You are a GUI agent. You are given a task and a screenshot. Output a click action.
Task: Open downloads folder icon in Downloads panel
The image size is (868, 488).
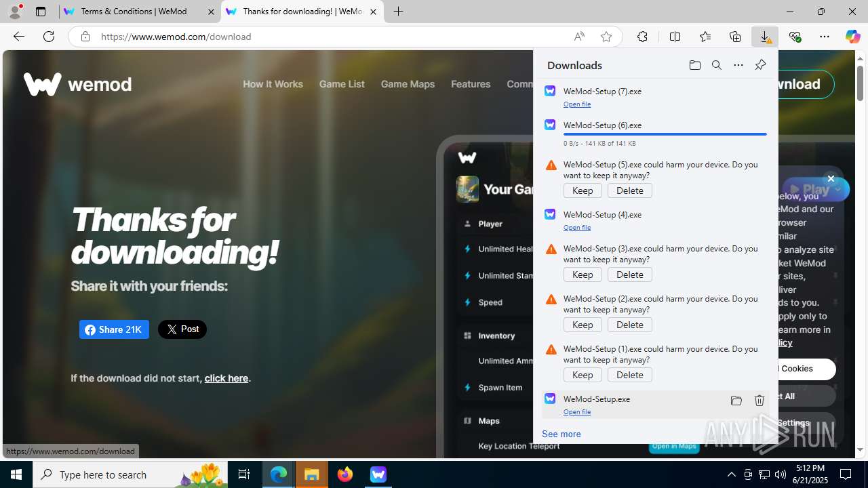click(x=694, y=65)
